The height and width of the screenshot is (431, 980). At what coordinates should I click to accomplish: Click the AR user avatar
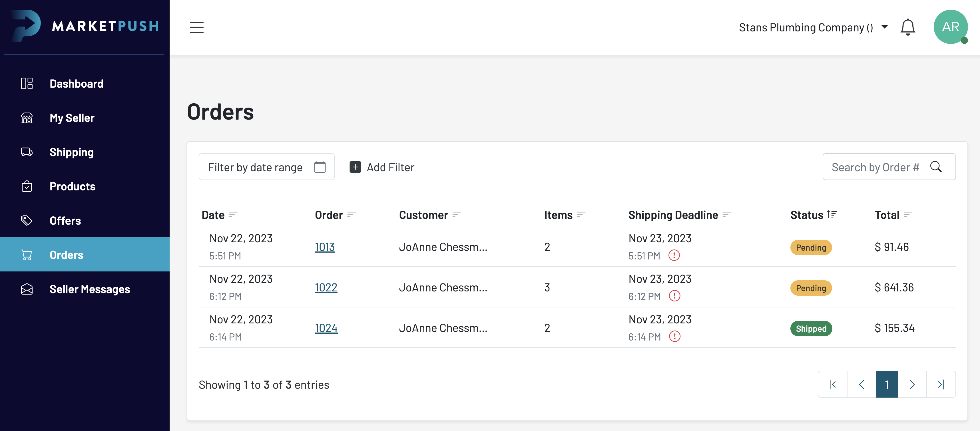[950, 27]
